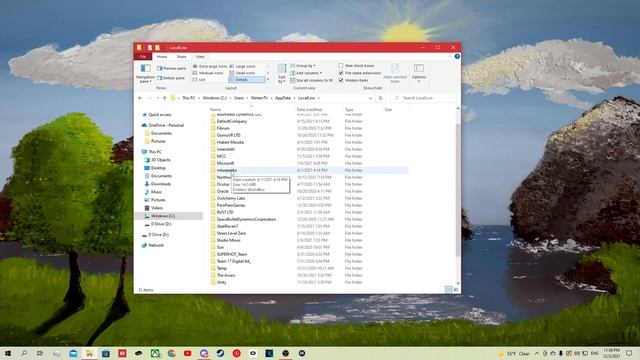Image resolution: width=640 pixels, height=360 pixels.
Task: Select Network in navigation pane
Action: coord(156,245)
